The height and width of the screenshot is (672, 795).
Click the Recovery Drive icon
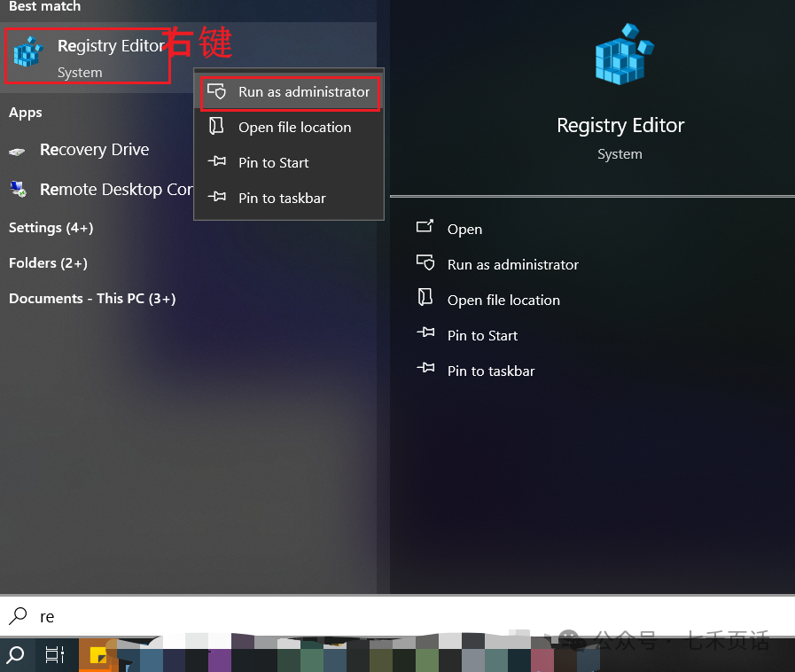pos(17,151)
